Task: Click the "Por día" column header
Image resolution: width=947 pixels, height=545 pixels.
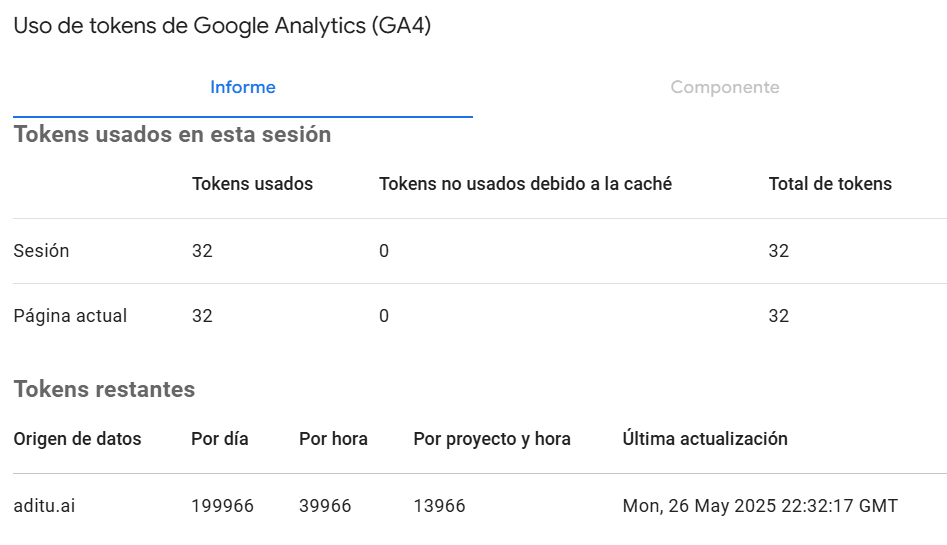Action: click(219, 439)
